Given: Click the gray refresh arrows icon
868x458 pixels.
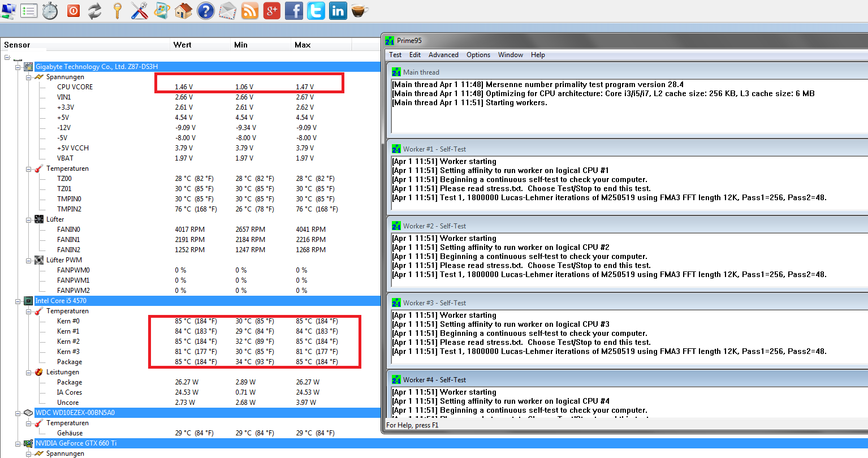Looking at the screenshot, I should (x=95, y=11).
